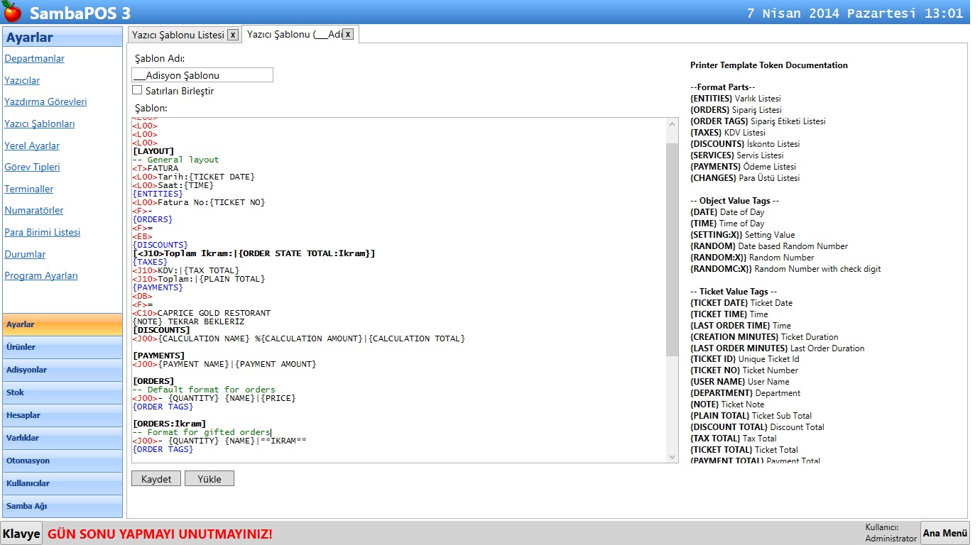This screenshot has width=980, height=545.
Task: Open the Departmanlar settings link
Action: pos(34,59)
